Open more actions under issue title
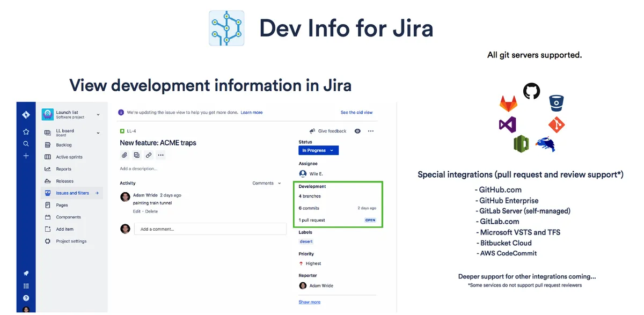Image resolution: width=644 pixels, height=315 pixels. 160,155
